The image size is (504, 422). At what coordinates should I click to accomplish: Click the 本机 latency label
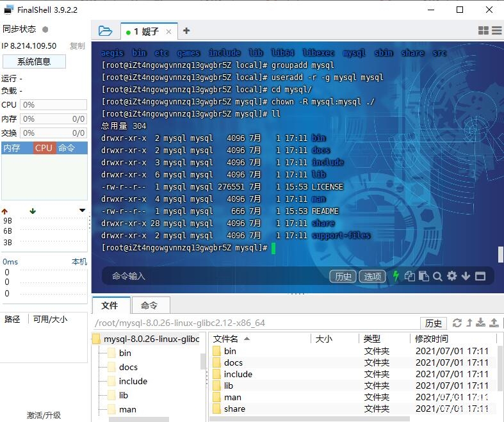click(79, 262)
